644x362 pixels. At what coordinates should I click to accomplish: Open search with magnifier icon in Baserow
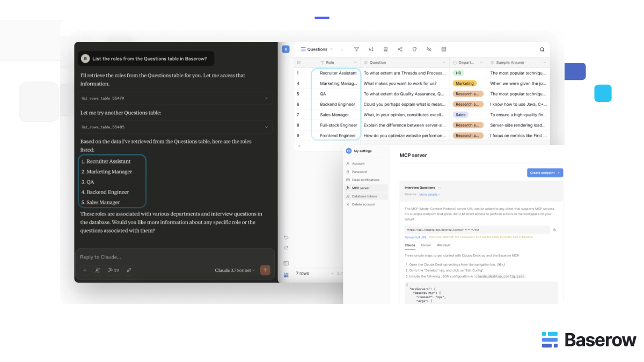542,49
